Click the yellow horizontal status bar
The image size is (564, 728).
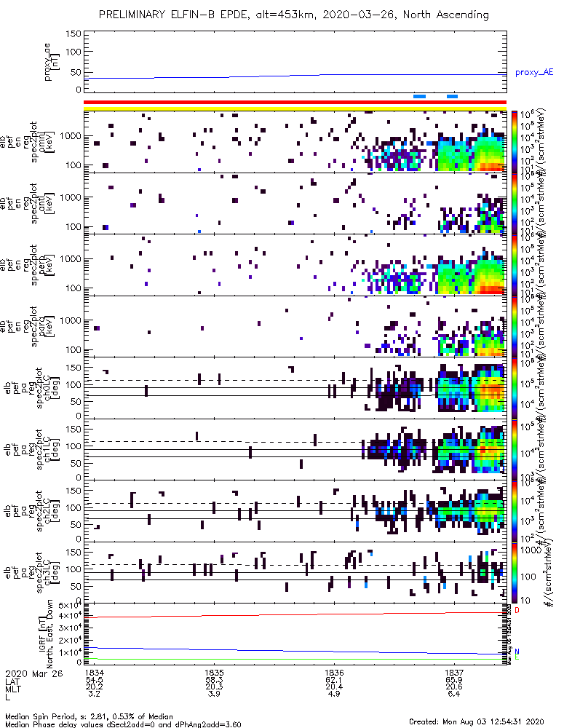(295, 108)
